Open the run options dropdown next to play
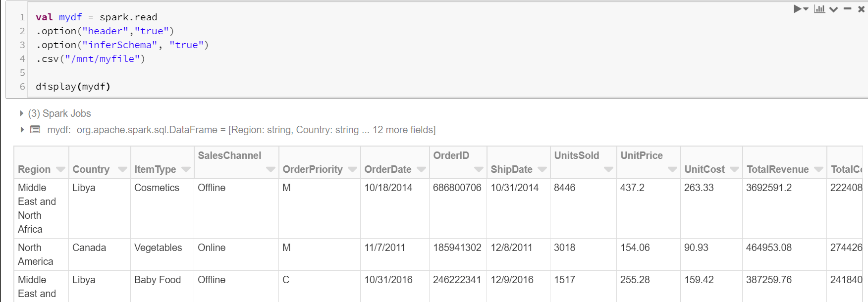The image size is (868, 302). [805, 8]
